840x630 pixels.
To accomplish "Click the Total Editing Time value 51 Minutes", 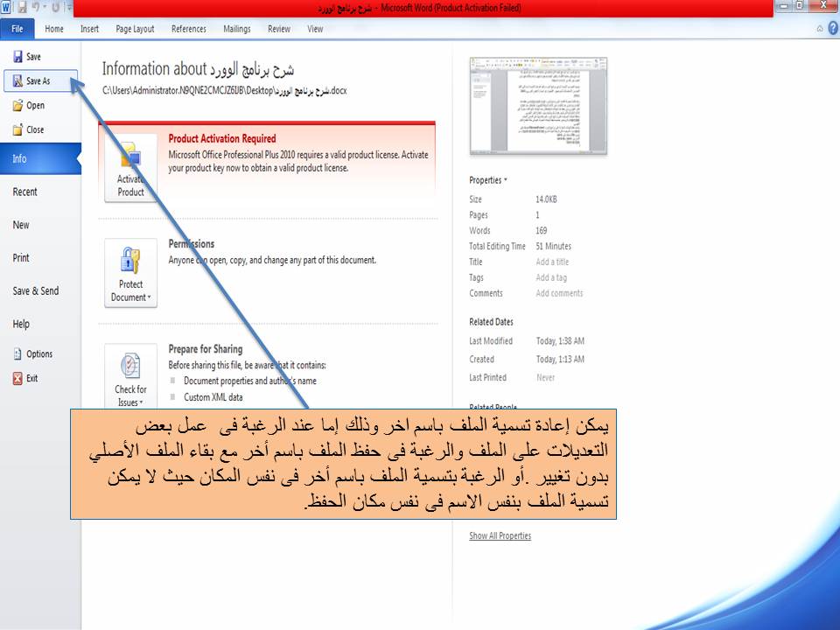I will point(553,247).
